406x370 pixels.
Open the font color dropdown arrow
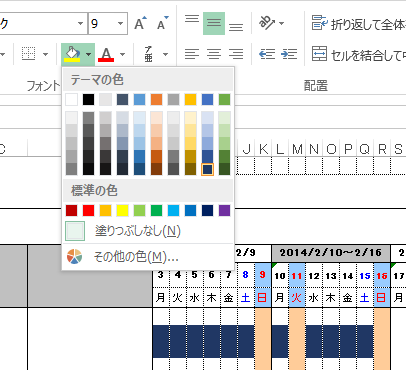click(x=122, y=54)
